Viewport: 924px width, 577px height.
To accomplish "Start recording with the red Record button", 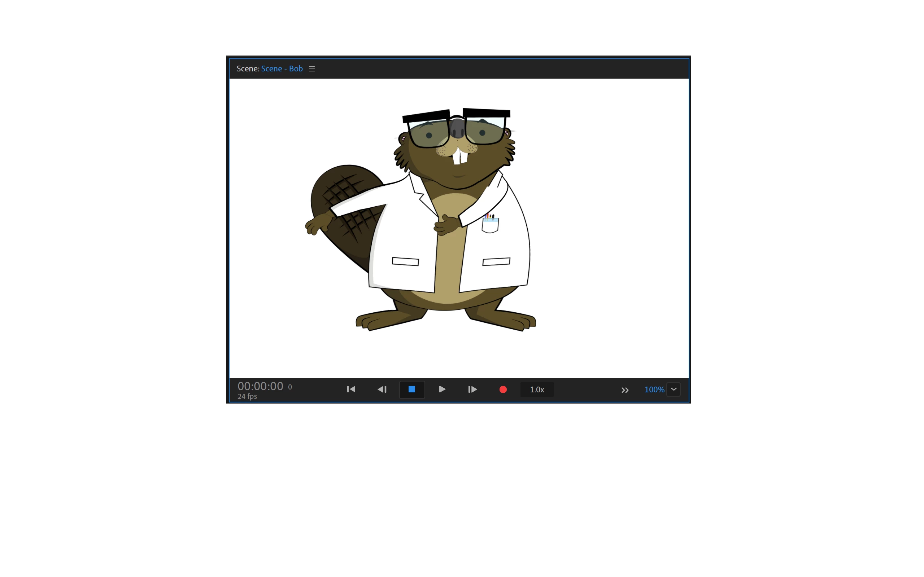I will pyautogui.click(x=503, y=389).
